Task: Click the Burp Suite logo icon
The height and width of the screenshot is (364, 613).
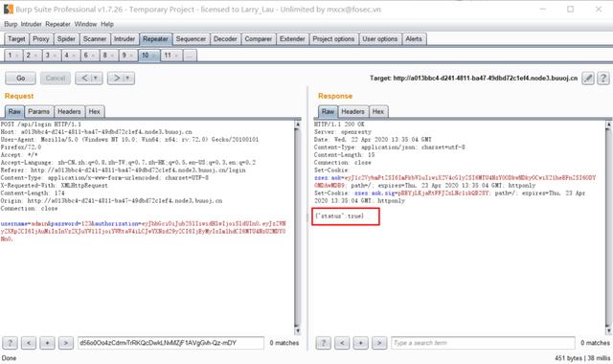Action: 9,9
